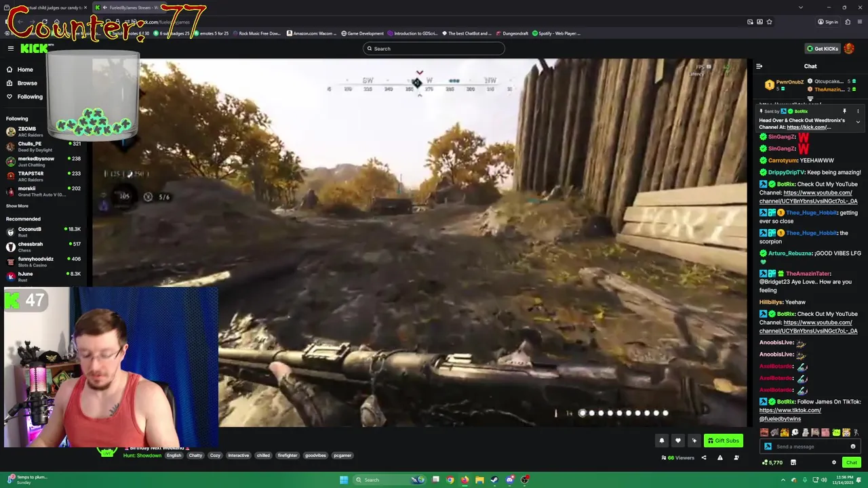This screenshot has width=868, height=488.
Task: Open merkedbysnow channel in sidebar
Action: (43, 161)
